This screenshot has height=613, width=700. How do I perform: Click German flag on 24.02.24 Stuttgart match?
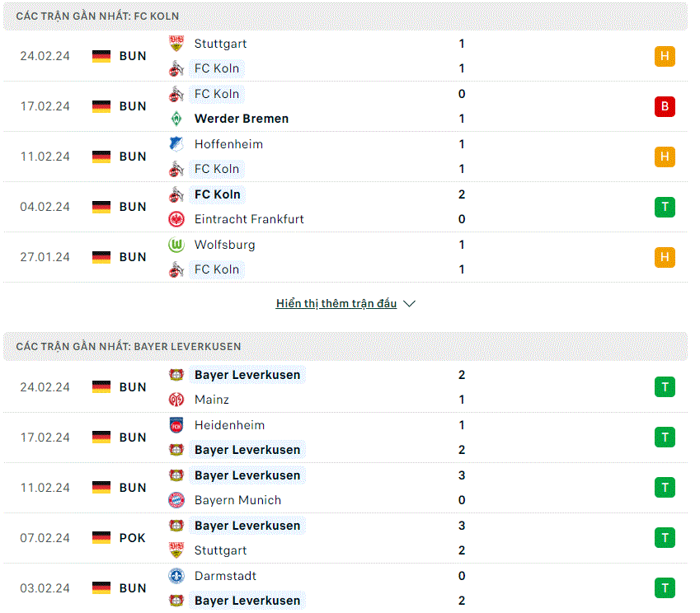point(101,56)
